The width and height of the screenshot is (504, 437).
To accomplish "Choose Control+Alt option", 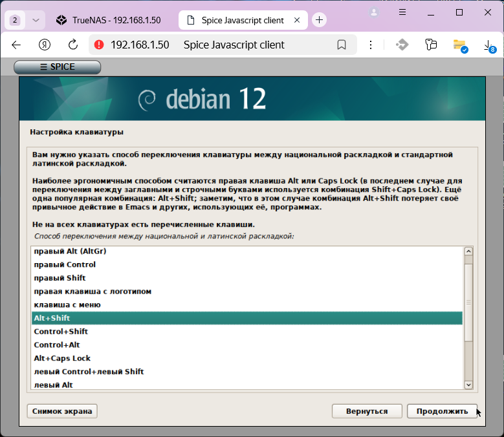I will coord(247,345).
